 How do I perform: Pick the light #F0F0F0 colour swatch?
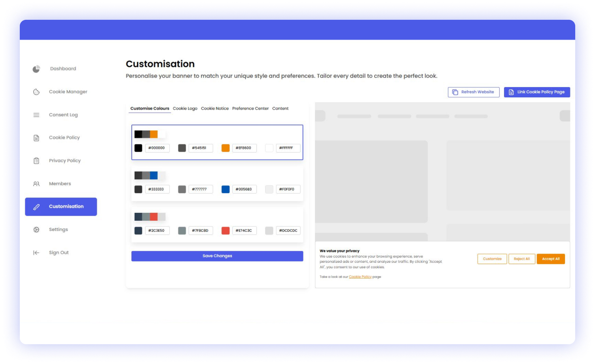[x=269, y=189]
